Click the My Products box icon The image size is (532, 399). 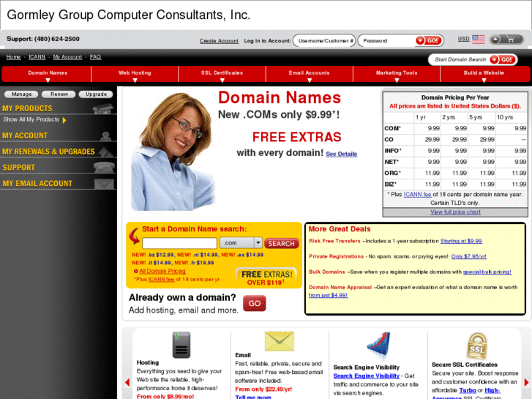[102, 109]
